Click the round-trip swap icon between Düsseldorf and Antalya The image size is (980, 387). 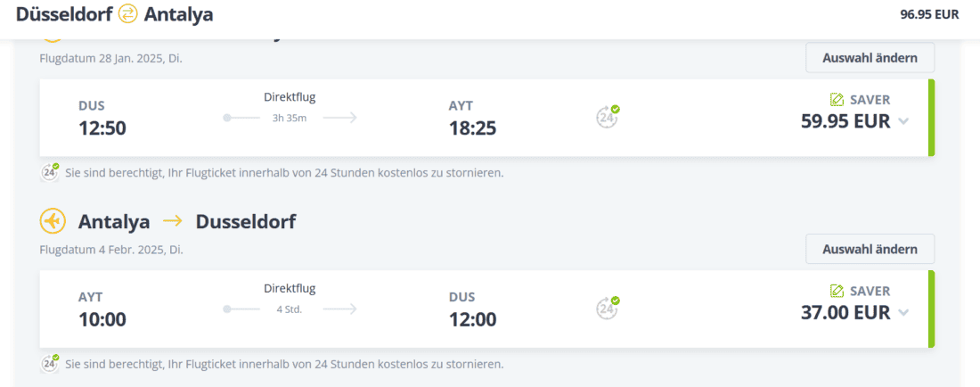click(127, 14)
